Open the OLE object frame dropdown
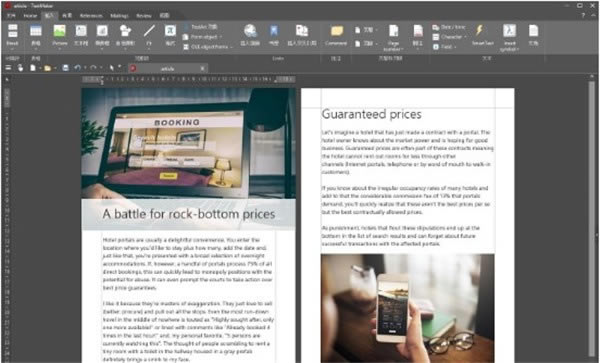This screenshot has height=363, width=600. (x=208, y=47)
